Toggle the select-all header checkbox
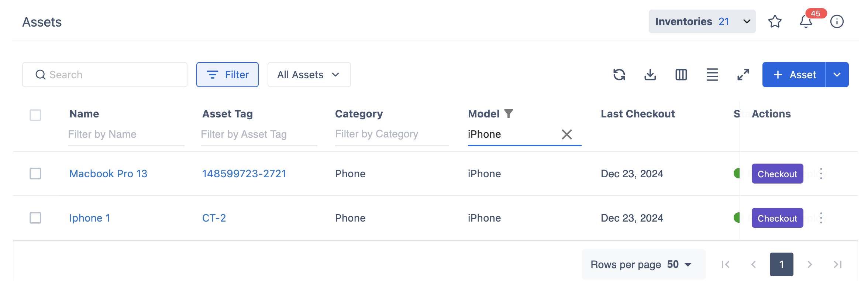This screenshot has width=868, height=291. point(35,115)
